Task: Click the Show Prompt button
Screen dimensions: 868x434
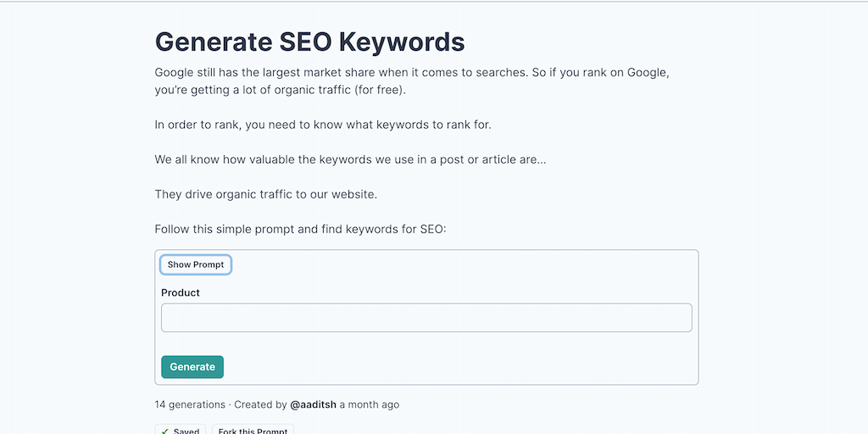Action: 196,264
